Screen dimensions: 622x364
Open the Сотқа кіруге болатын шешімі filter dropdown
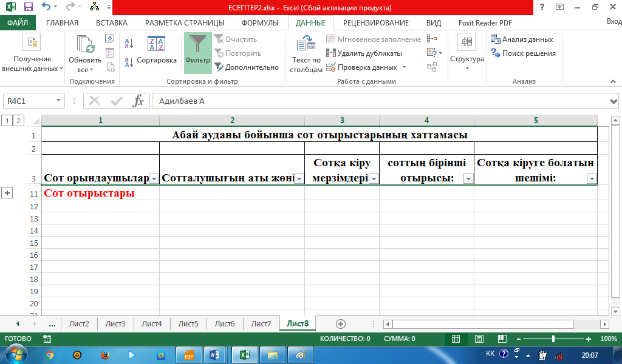coord(592,179)
